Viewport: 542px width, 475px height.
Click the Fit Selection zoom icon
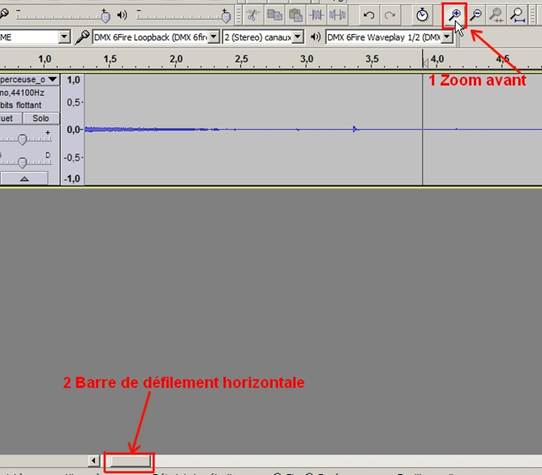coord(496,15)
